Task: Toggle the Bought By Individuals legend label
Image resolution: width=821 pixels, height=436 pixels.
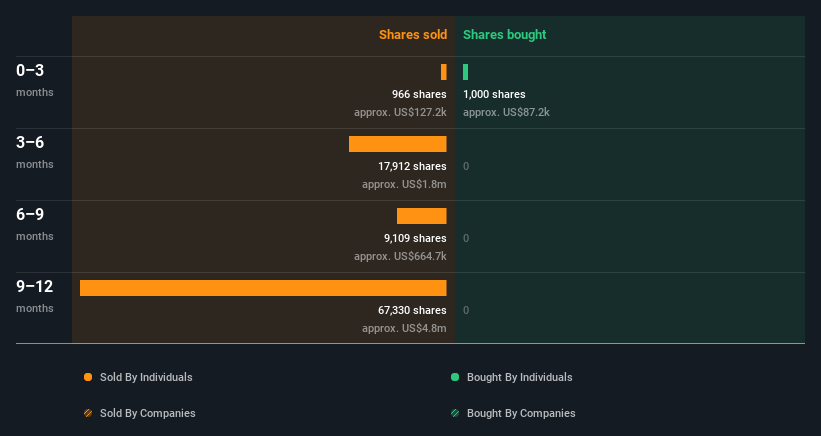Action: [519, 377]
